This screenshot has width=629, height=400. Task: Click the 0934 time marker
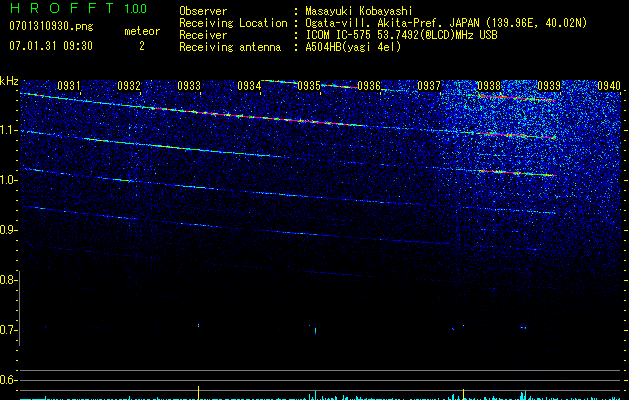(x=249, y=85)
